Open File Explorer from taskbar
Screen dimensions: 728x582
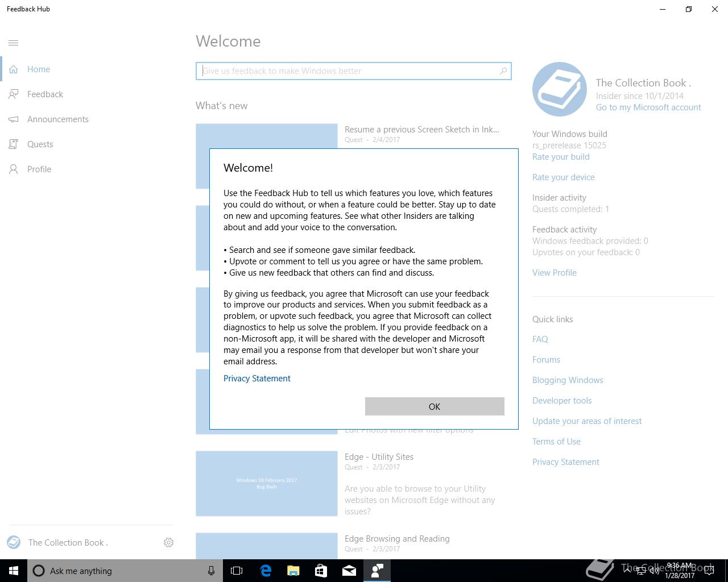click(x=293, y=571)
